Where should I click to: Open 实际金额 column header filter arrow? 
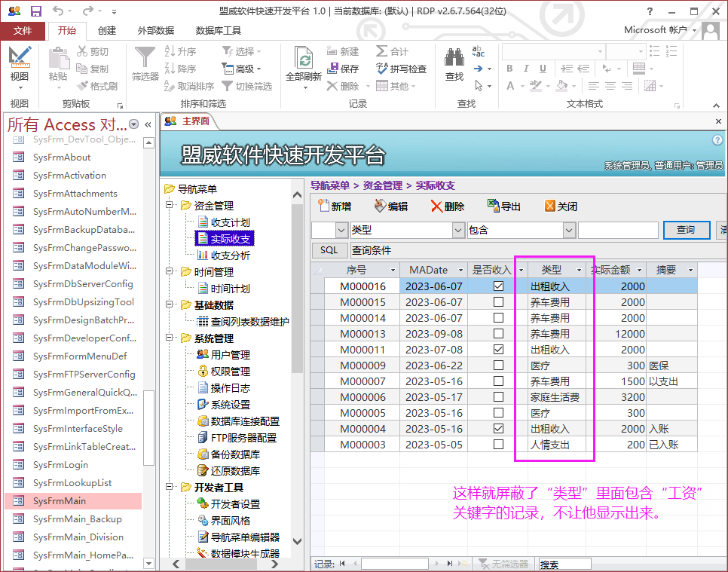(x=639, y=271)
